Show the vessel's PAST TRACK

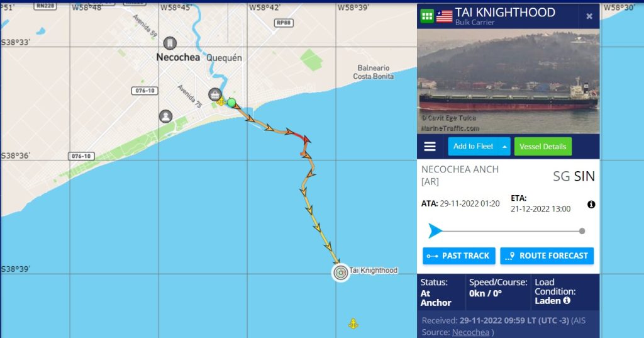coord(458,256)
